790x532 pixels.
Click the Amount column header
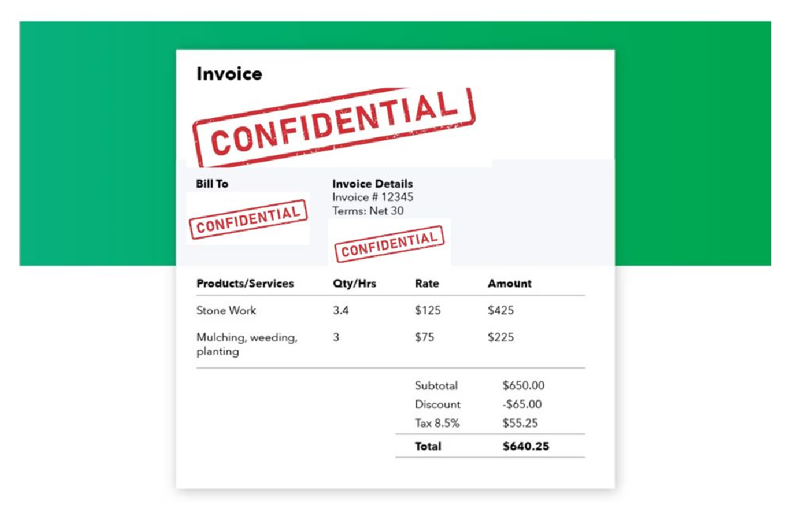click(x=509, y=284)
